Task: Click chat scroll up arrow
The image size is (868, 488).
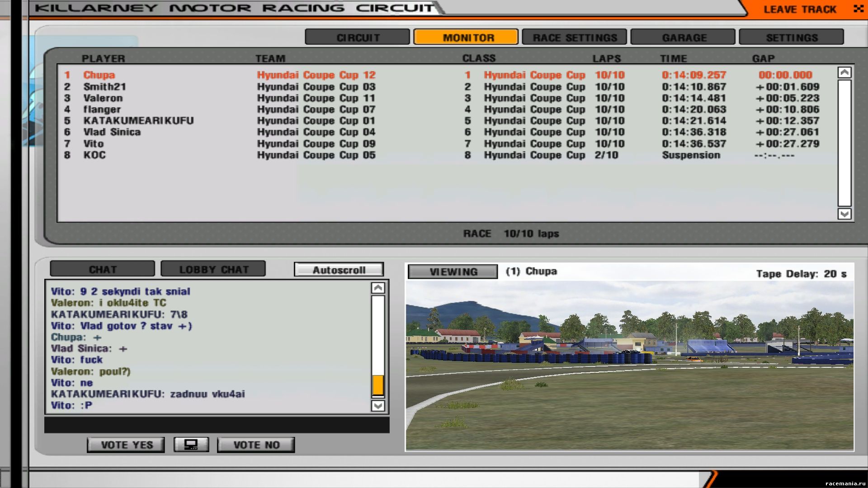Action: coord(378,288)
